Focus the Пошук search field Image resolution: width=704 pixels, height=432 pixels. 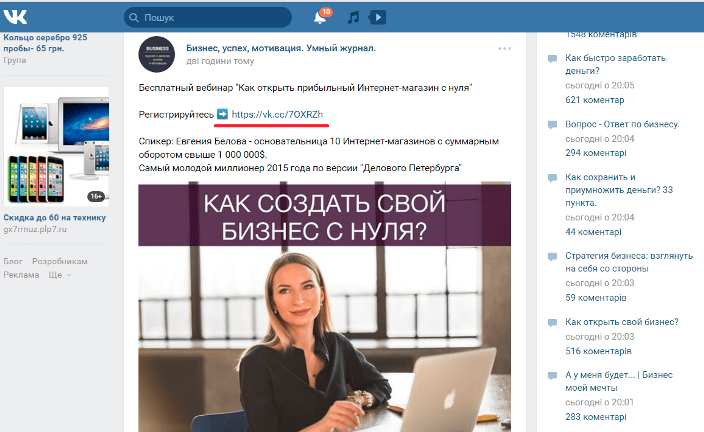pos(208,18)
